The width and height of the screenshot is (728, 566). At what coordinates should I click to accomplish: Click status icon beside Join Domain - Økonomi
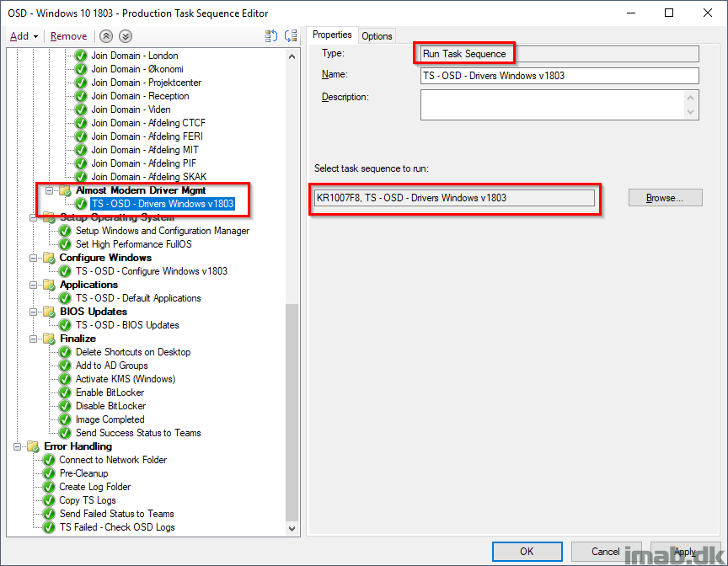81,69
